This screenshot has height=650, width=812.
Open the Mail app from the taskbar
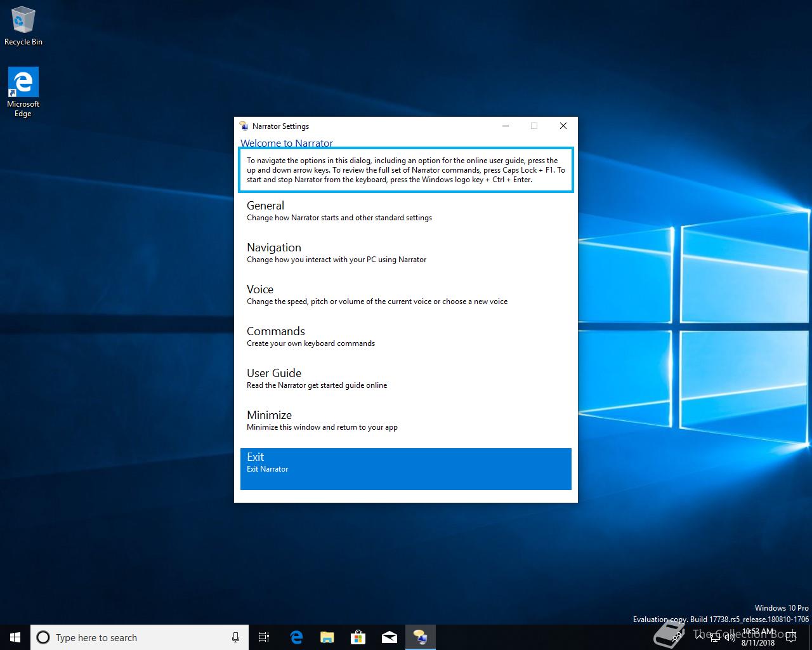[389, 637]
